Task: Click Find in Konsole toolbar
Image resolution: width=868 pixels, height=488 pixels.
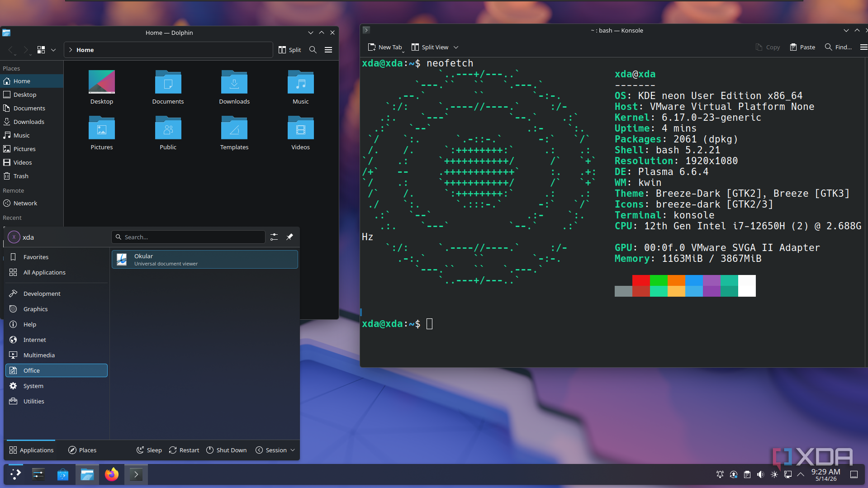Action: 838,47
